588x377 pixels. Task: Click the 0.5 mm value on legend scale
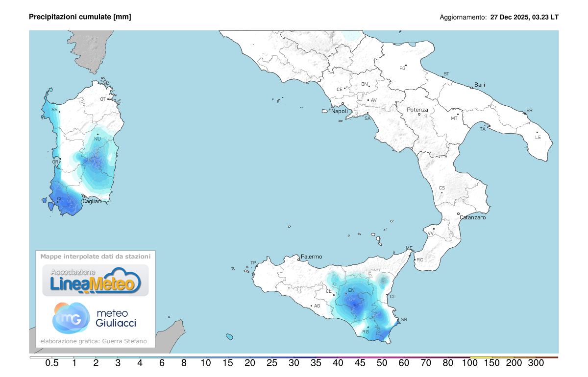pos(52,363)
